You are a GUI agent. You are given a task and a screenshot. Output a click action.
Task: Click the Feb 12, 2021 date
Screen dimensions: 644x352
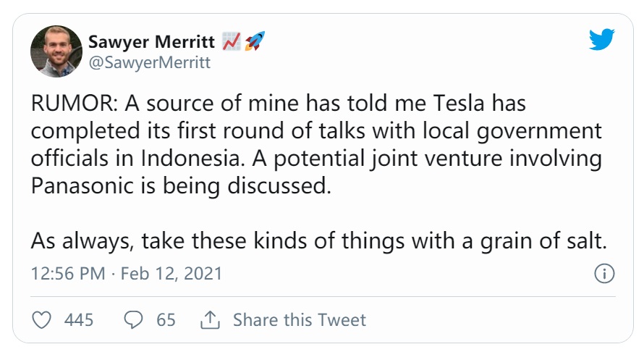[171, 275]
